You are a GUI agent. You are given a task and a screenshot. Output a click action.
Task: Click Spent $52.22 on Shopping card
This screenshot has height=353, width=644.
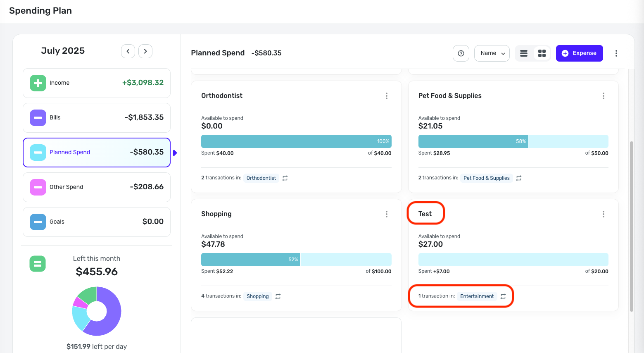pyautogui.click(x=217, y=272)
